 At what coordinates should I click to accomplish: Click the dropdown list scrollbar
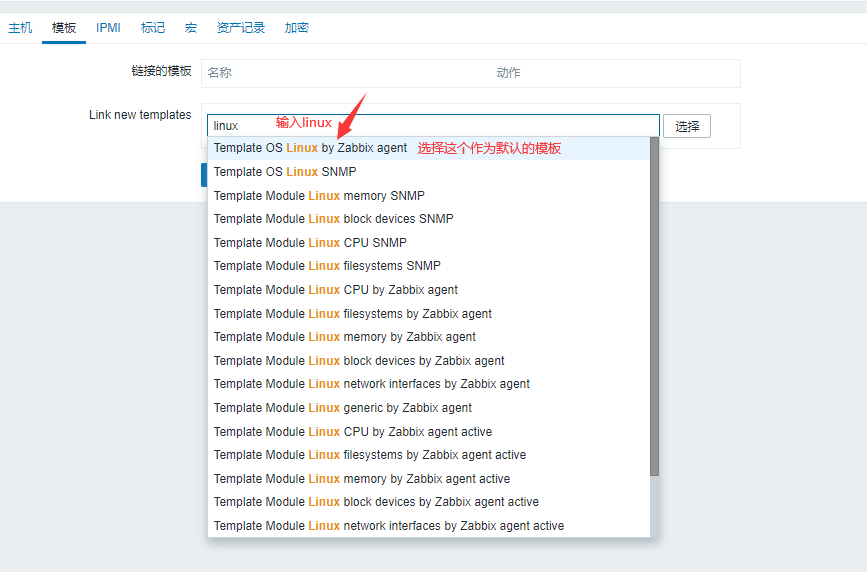pos(655,306)
